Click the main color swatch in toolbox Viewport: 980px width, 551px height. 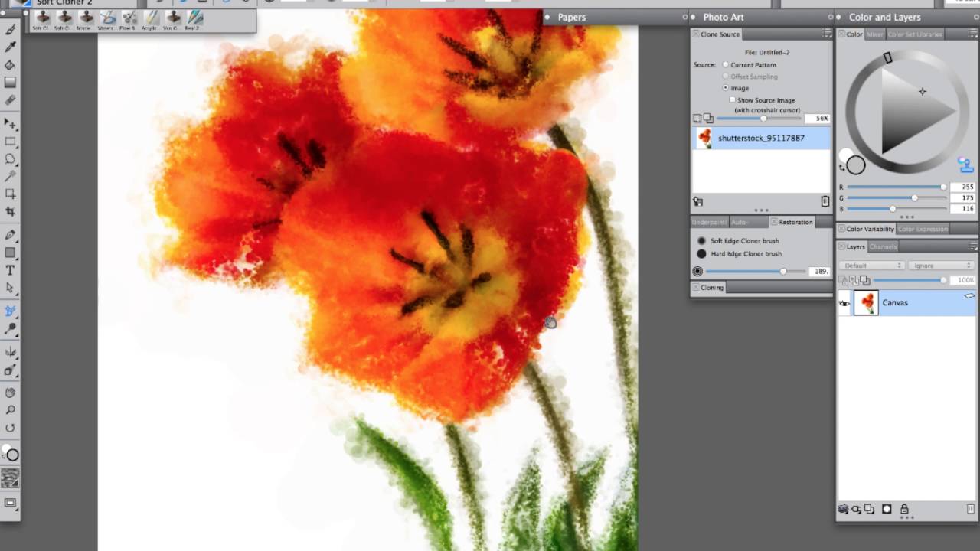[x=12, y=455]
